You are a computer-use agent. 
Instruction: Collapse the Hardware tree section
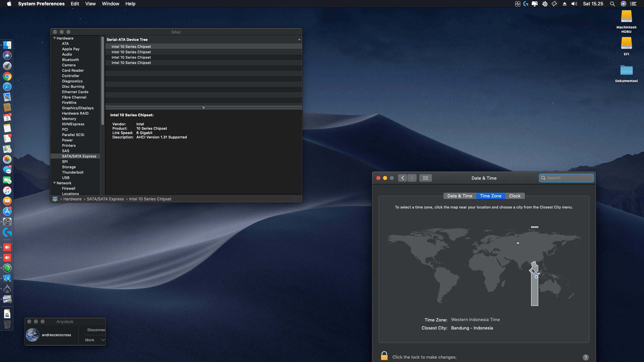click(x=54, y=38)
